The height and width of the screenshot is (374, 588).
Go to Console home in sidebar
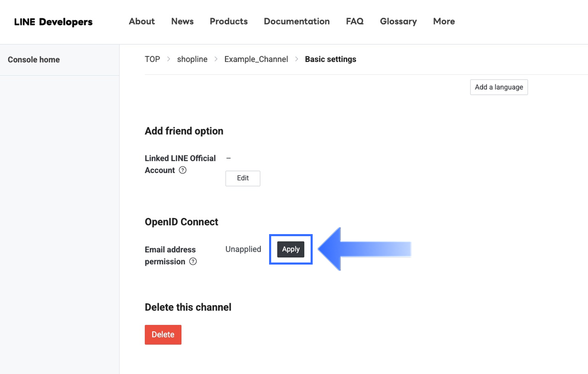point(34,60)
